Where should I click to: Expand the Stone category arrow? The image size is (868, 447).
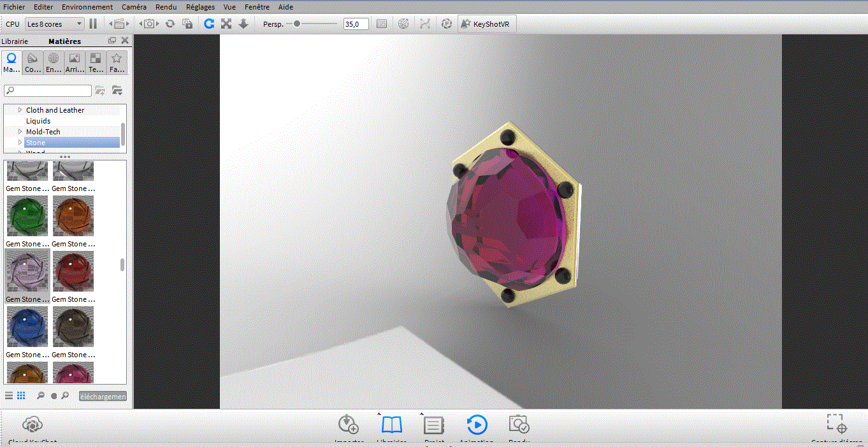(20, 143)
